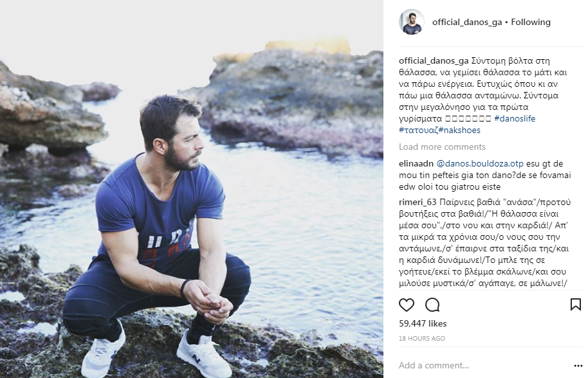This screenshot has width=588, height=378.
Task: Open the #τατουαζ hashtag
Action: click(x=418, y=130)
